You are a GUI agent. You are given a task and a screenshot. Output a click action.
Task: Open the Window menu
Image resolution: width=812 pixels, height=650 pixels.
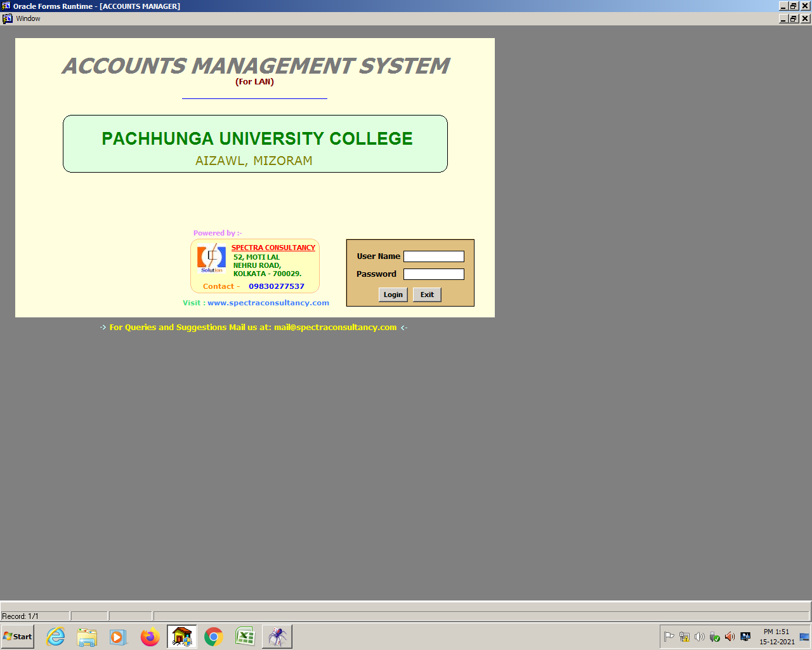28,18
